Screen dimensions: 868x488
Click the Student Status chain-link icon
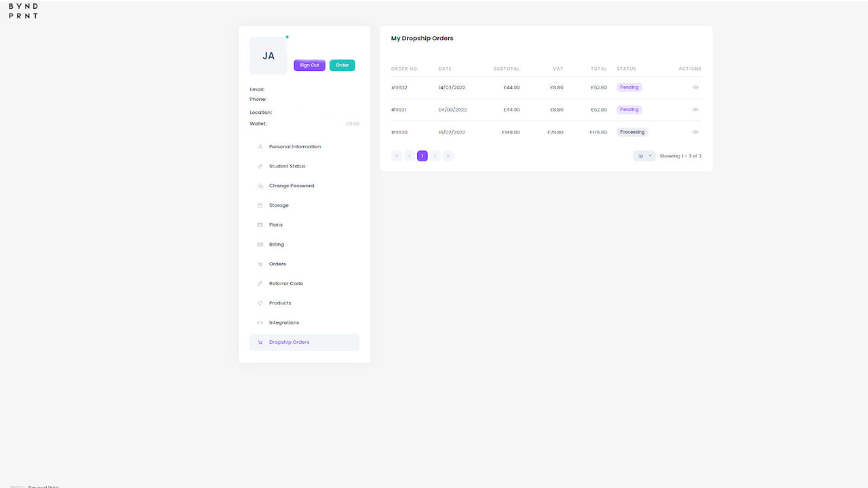(x=260, y=166)
